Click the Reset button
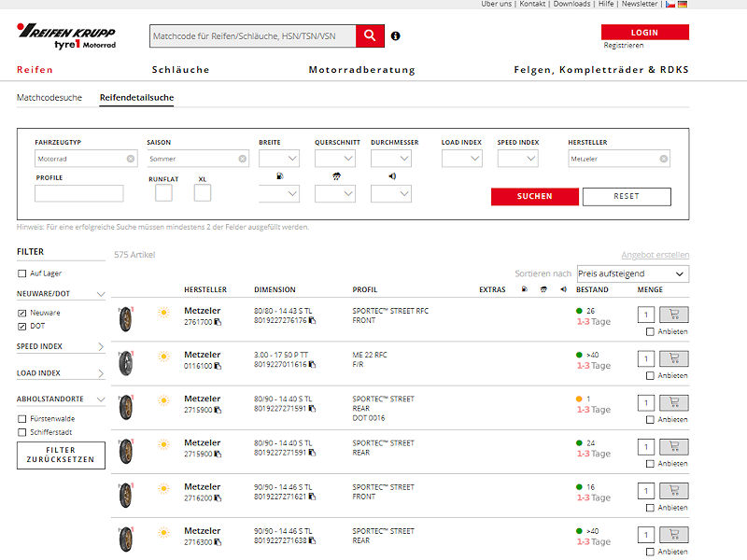This screenshot has height=560, width=747. [x=627, y=197]
